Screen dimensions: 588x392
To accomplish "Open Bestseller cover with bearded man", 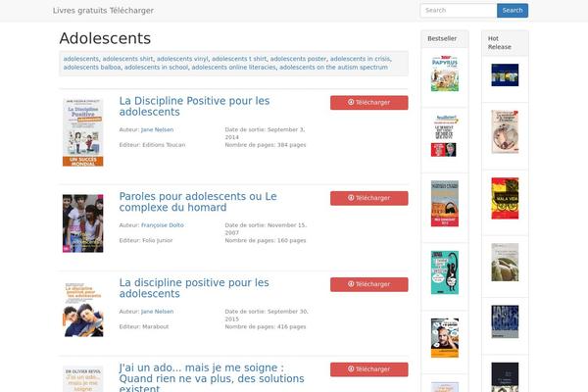I will point(445,338).
